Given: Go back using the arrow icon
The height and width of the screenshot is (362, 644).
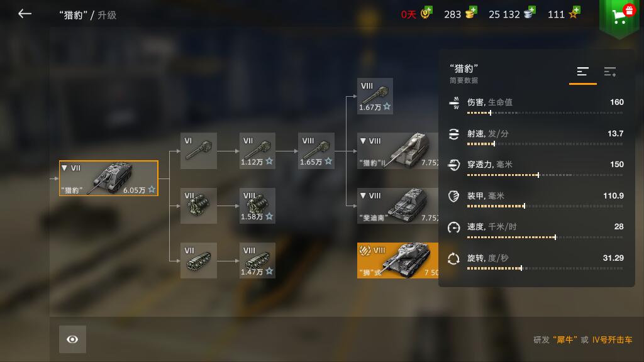Looking at the screenshot, I should pyautogui.click(x=25, y=14).
